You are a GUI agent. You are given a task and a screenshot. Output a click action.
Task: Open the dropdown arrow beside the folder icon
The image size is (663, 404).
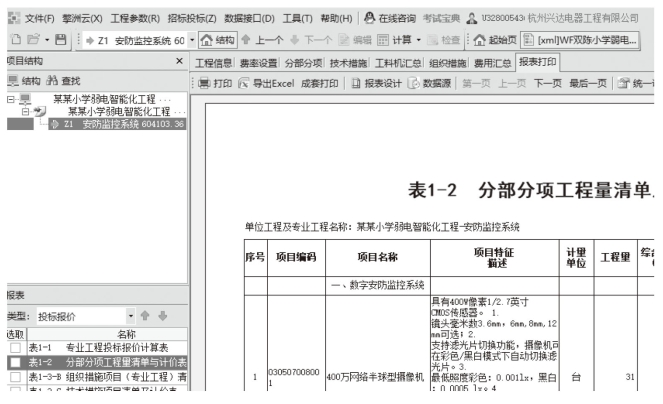(47, 40)
